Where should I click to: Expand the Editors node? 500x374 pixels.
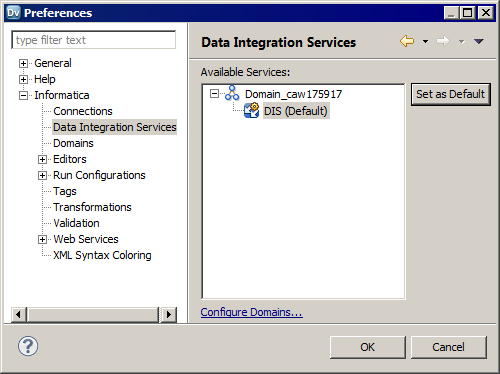pyautogui.click(x=42, y=159)
